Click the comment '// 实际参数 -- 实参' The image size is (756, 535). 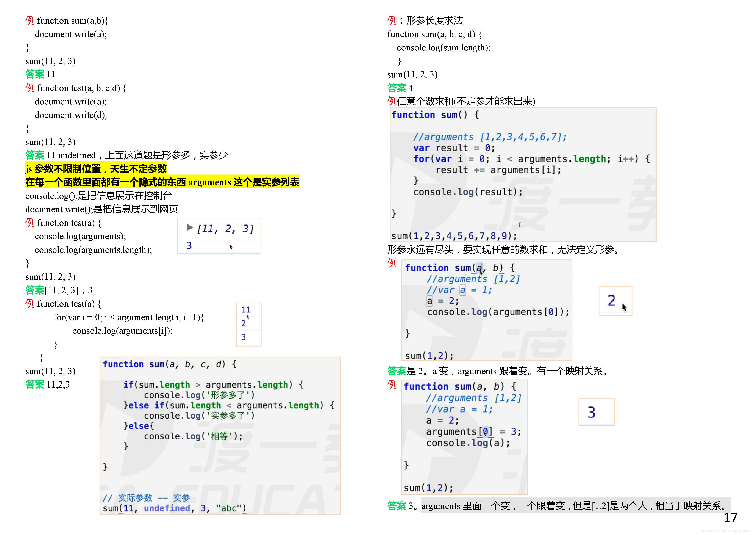pos(146,498)
